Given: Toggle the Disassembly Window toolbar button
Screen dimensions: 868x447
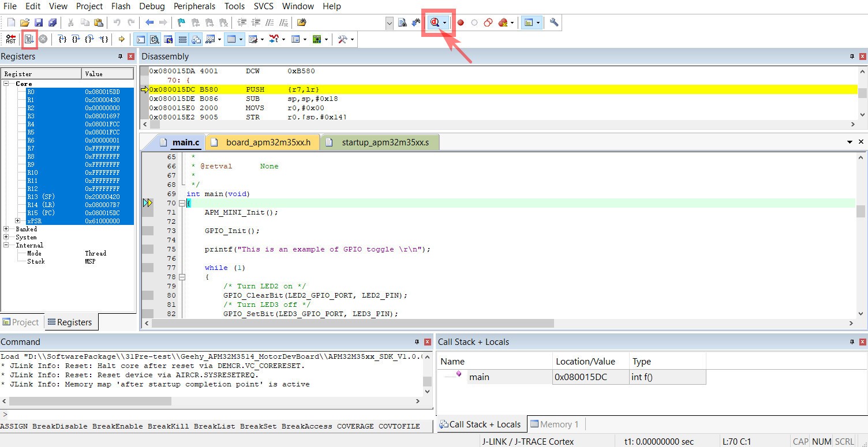Looking at the screenshot, I should pos(155,39).
